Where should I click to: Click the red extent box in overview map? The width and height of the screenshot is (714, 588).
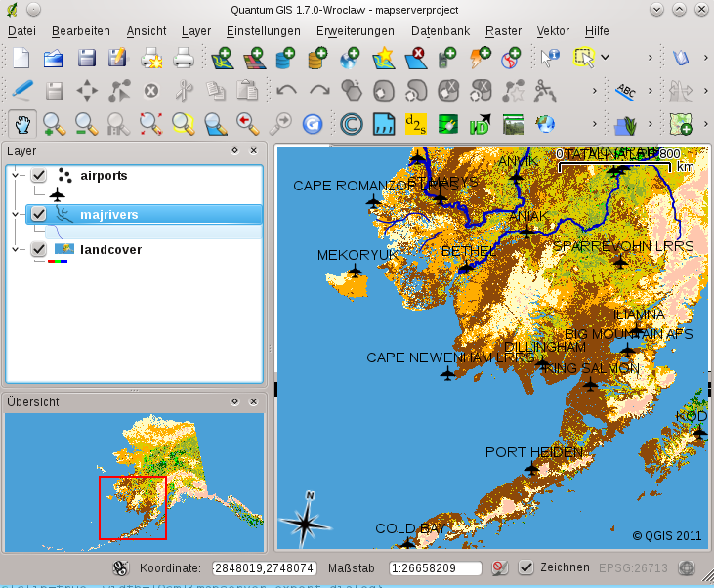[x=133, y=507]
